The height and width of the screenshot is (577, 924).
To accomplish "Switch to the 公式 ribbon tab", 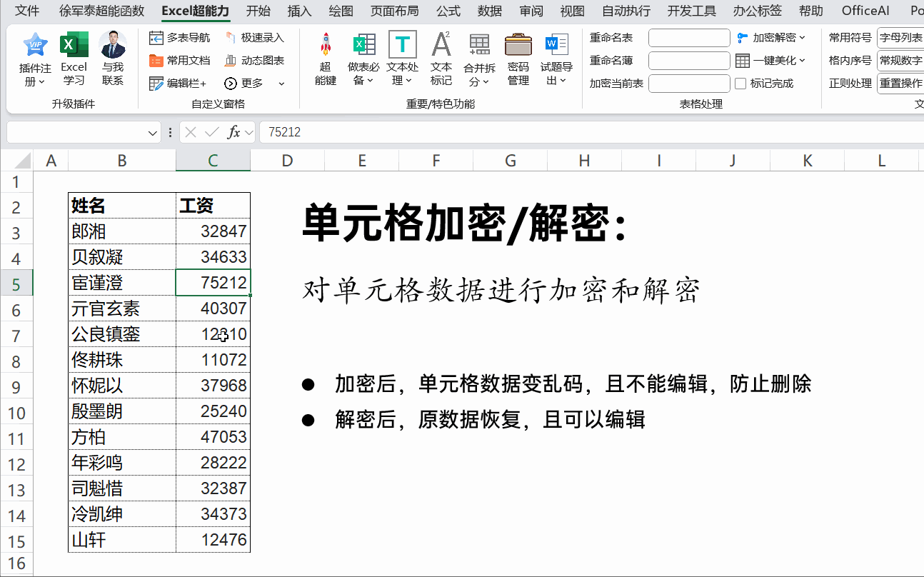I will pyautogui.click(x=448, y=11).
